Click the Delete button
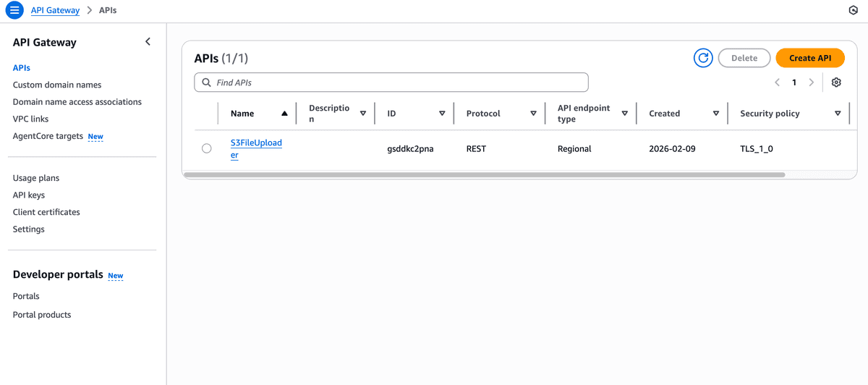Image resolution: width=868 pixels, height=385 pixels. pos(744,58)
